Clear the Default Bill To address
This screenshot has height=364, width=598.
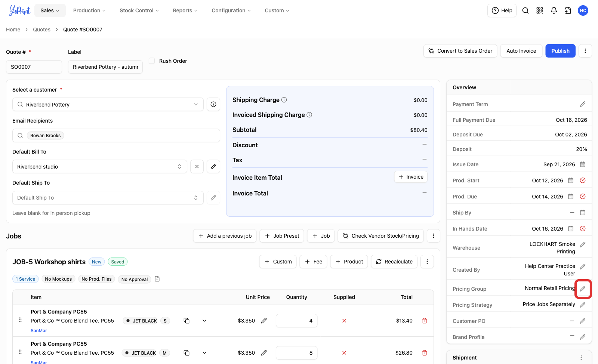click(x=197, y=167)
